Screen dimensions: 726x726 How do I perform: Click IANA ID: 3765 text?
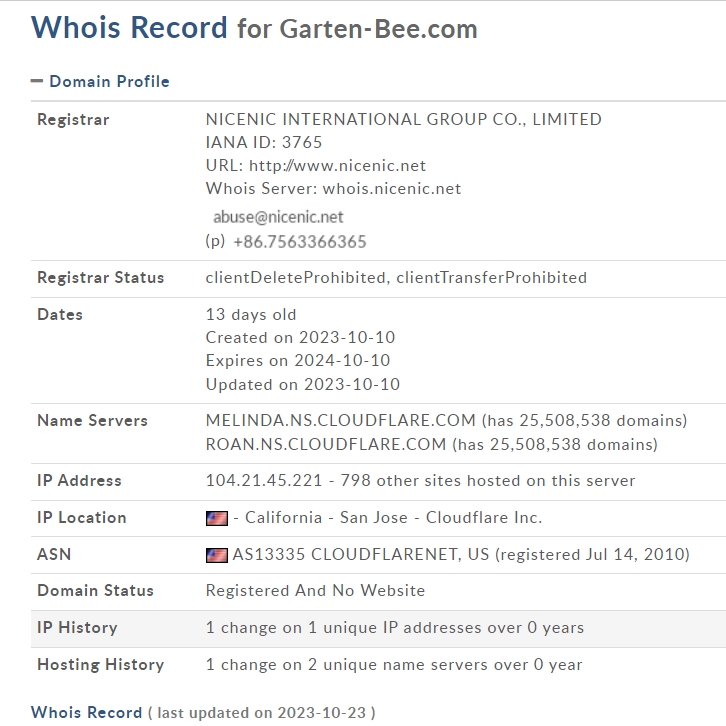point(263,142)
